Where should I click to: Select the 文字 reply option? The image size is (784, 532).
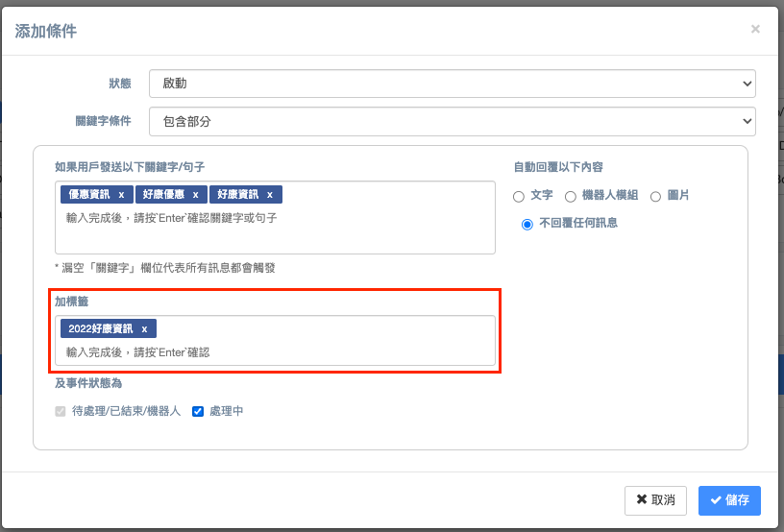(x=519, y=196)
